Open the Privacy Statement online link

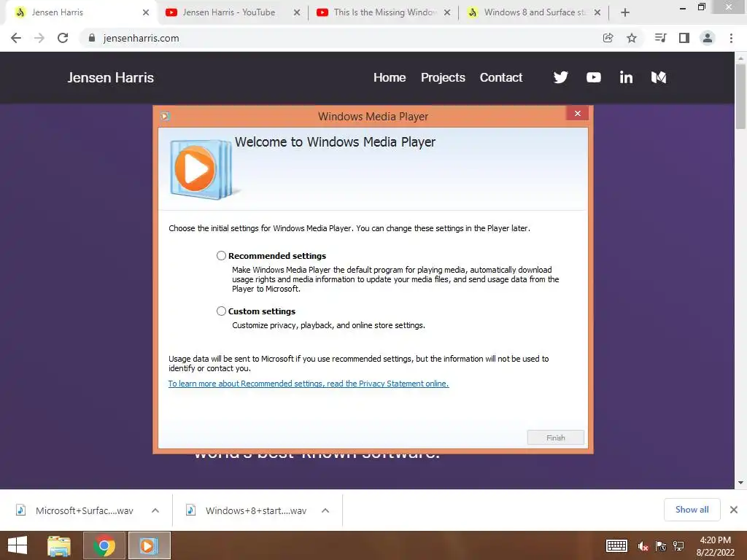click(x=309, y=384)
